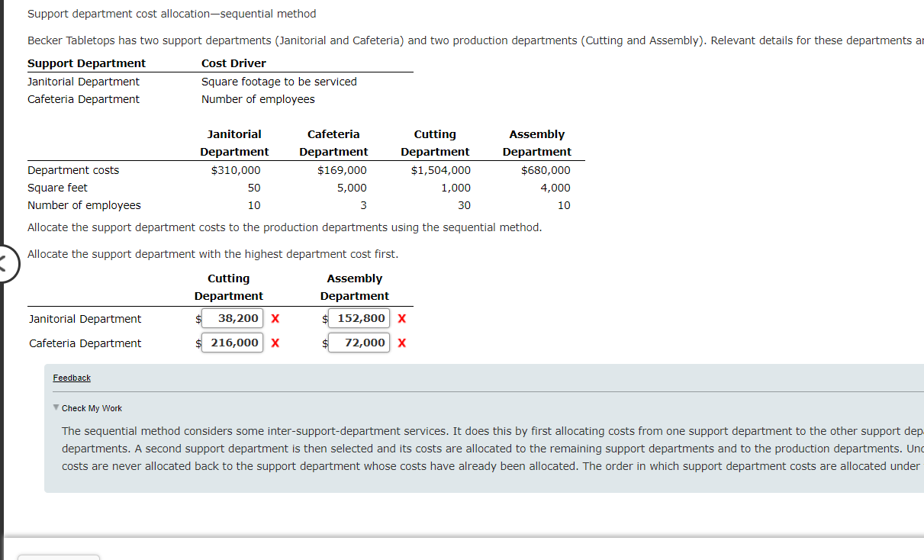Viewport: 924px width, 560px height.
Task: Collapse the Check My Work disclosure triangle
Action: [56, 408]
